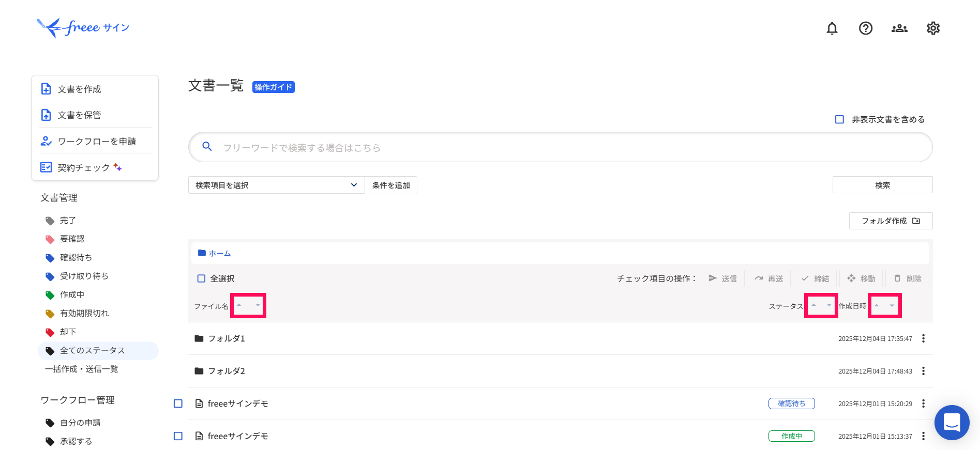The image size is (980, 450).
Task: Click the 文書を保管 upload icon
Action: [x=46, y=115]
